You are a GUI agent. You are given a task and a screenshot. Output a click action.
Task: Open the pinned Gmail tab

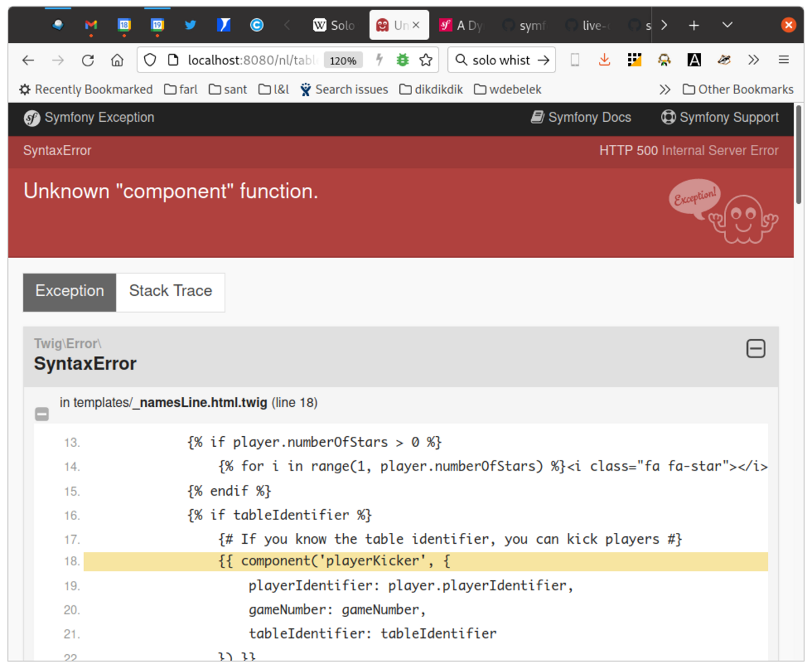[91, 25]
